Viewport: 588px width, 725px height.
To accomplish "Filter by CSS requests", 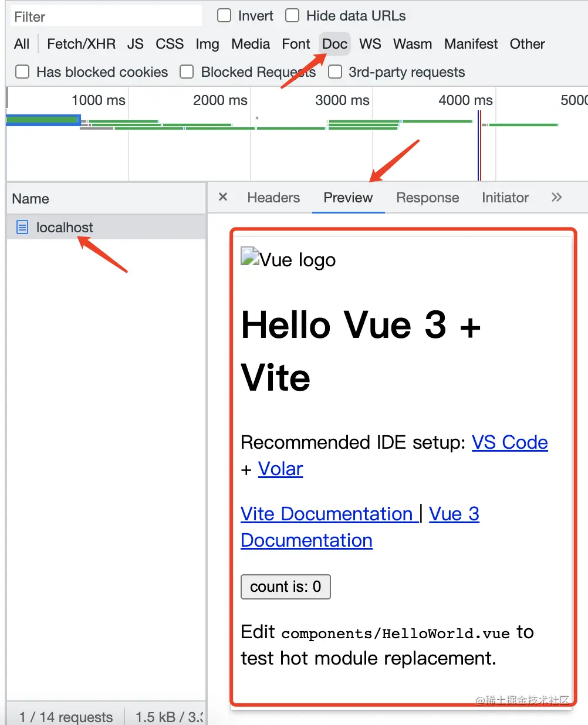I will point(170,44).
